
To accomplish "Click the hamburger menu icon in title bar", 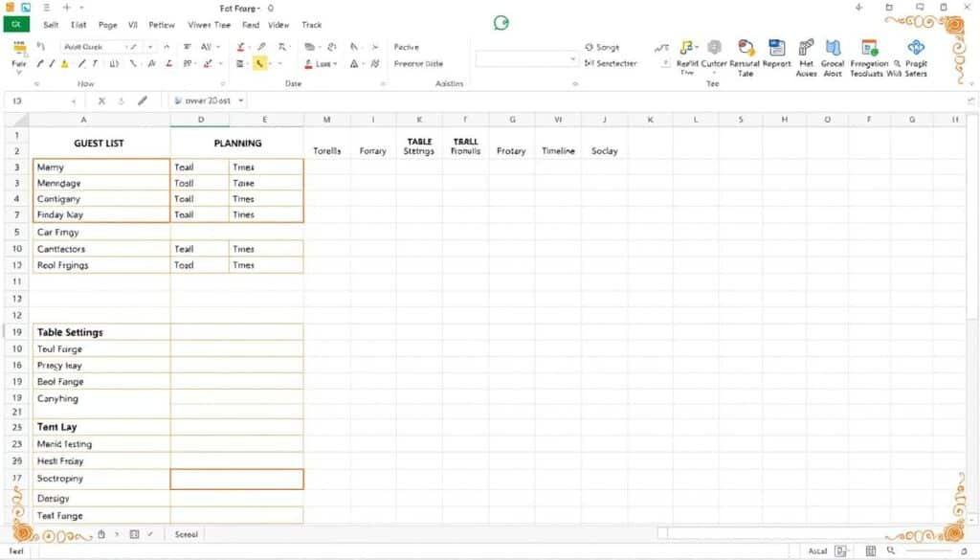I will click(46, 8).
